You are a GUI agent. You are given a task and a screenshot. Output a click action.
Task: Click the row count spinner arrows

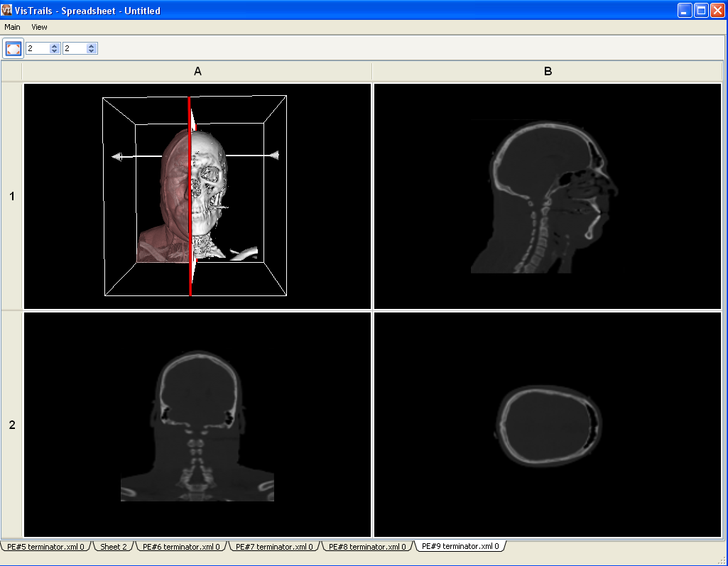[x=54, y=48]
